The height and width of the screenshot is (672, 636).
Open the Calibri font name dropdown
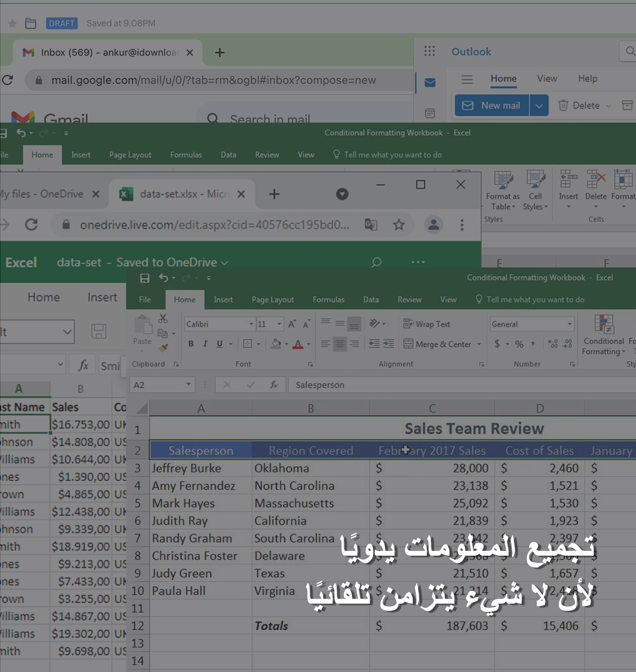click(252, 324)
